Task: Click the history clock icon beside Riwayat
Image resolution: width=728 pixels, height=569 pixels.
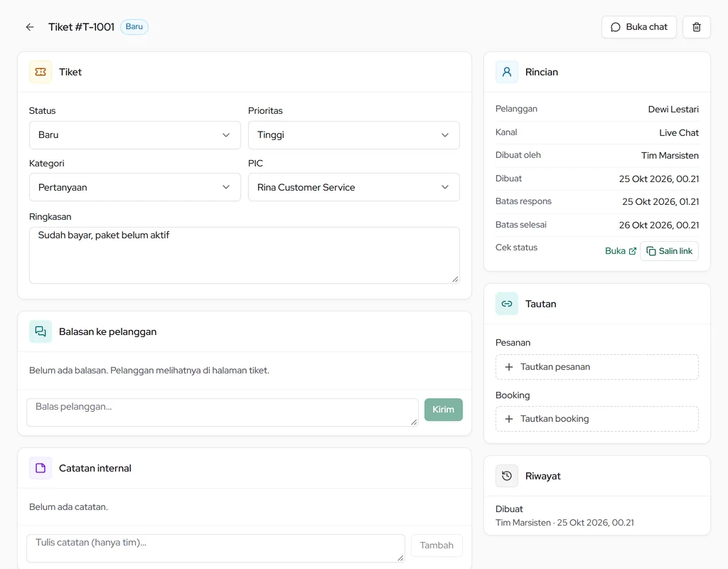Action: pos(506,476)
